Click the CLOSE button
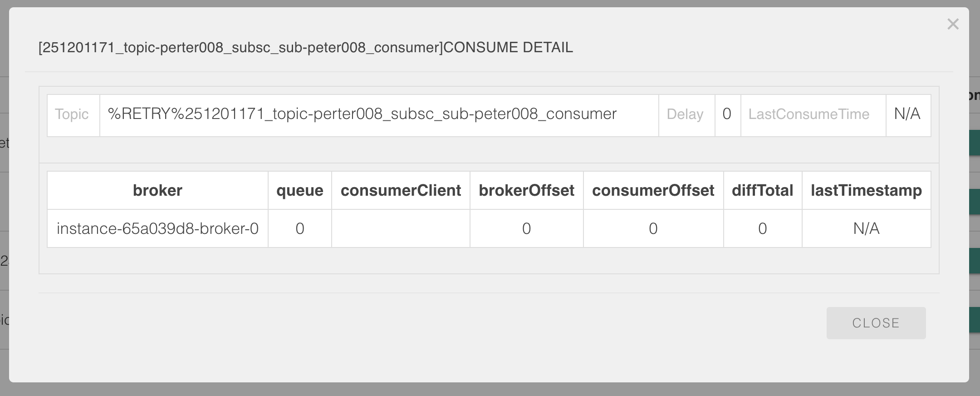The image size is (980, 396). point(876,322)
